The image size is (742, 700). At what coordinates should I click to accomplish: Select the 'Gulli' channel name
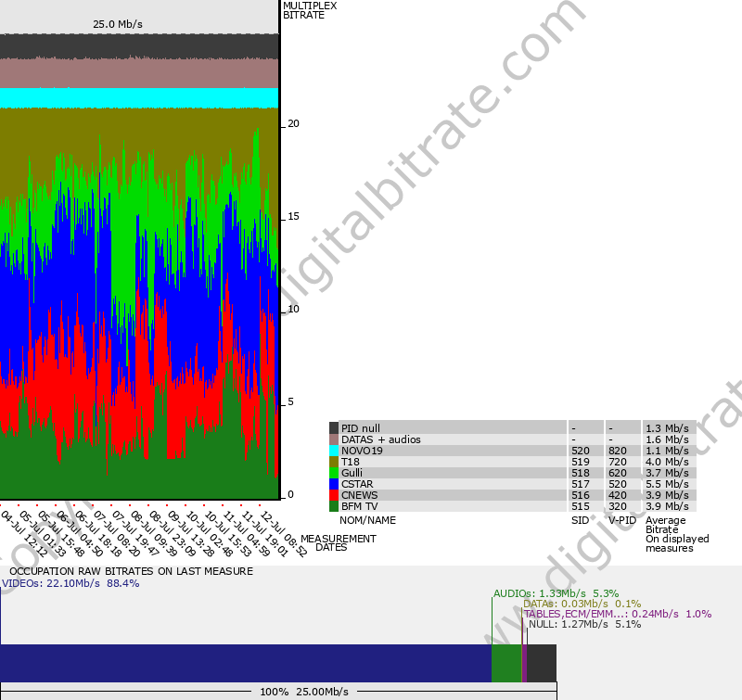point(352,473)
